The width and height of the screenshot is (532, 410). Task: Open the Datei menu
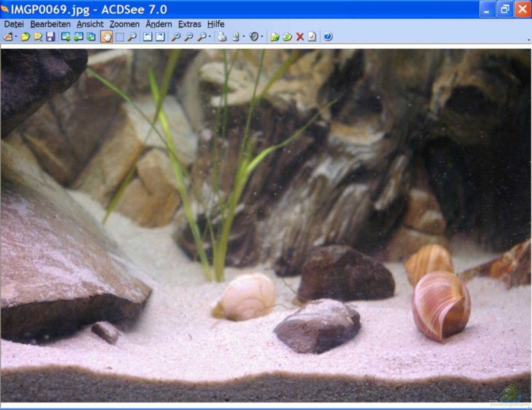coord(14,24)
